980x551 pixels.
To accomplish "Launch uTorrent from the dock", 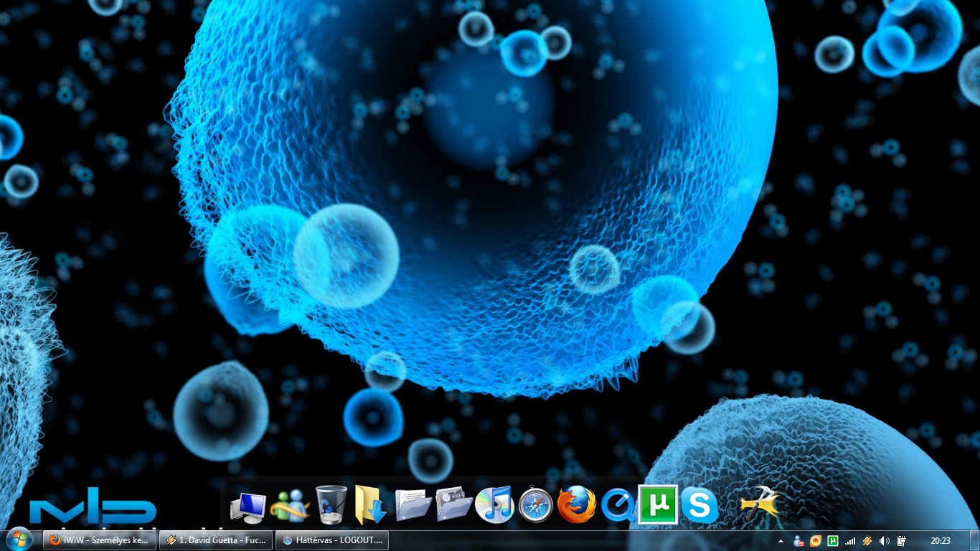I will pos(658,504).
